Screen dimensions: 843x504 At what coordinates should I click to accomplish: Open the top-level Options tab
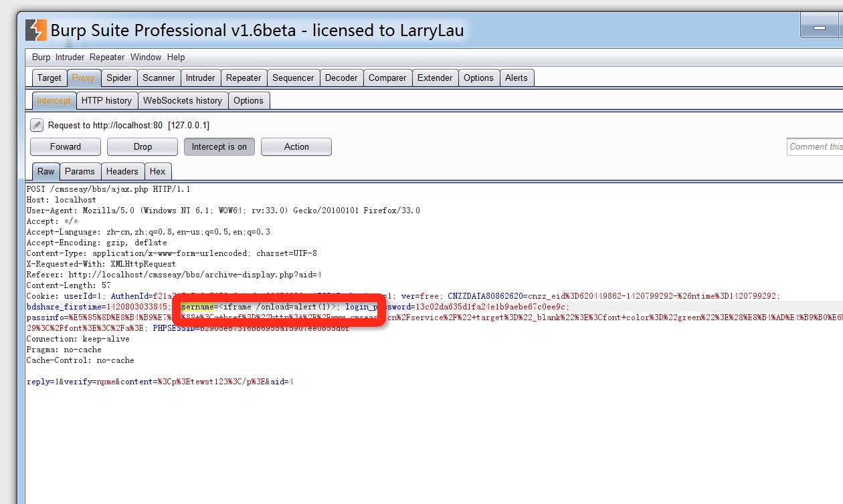(478, 78)
